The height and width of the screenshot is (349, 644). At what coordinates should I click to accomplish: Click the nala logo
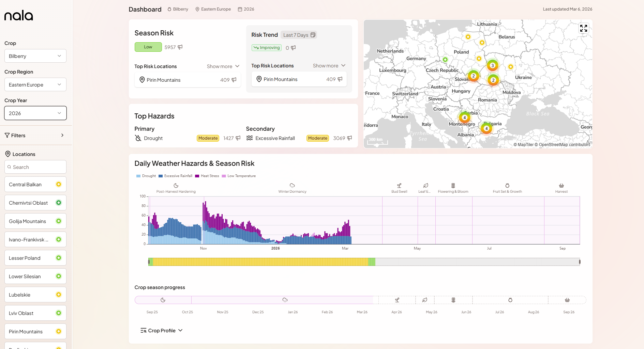point(19,15)
